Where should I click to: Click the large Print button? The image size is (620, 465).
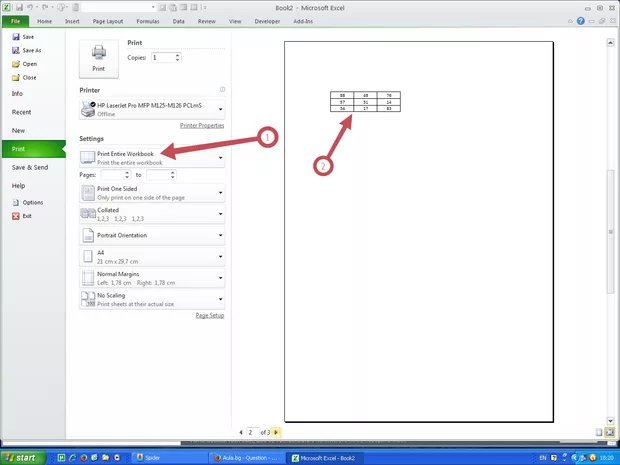98,59
